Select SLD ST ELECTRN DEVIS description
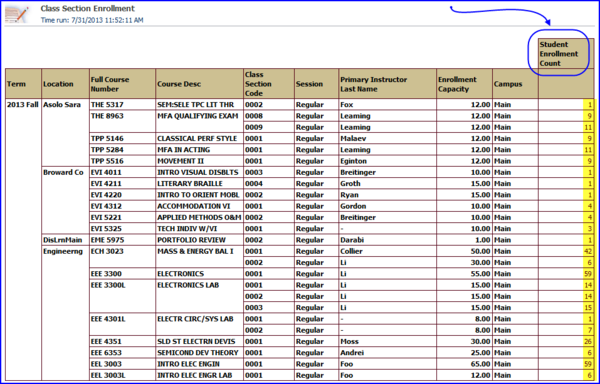 coord(196,342)
